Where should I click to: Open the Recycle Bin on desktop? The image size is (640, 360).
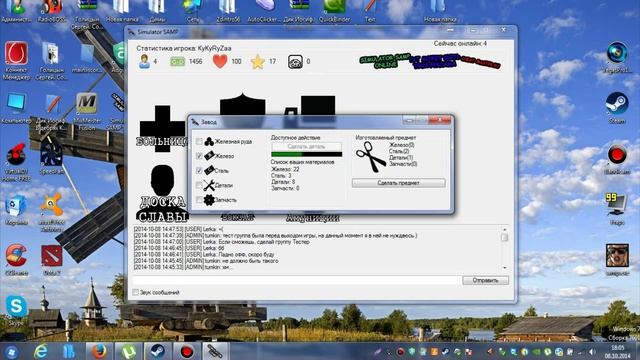(x=16, y=209)
